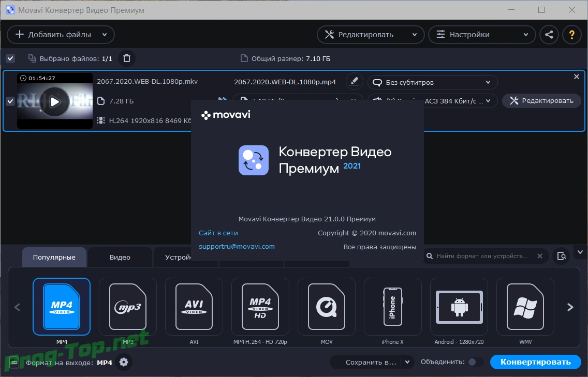The height and width of the screenshot is (377, 588).
Task: Click the share icon in top toolbar
Action: 549,35
